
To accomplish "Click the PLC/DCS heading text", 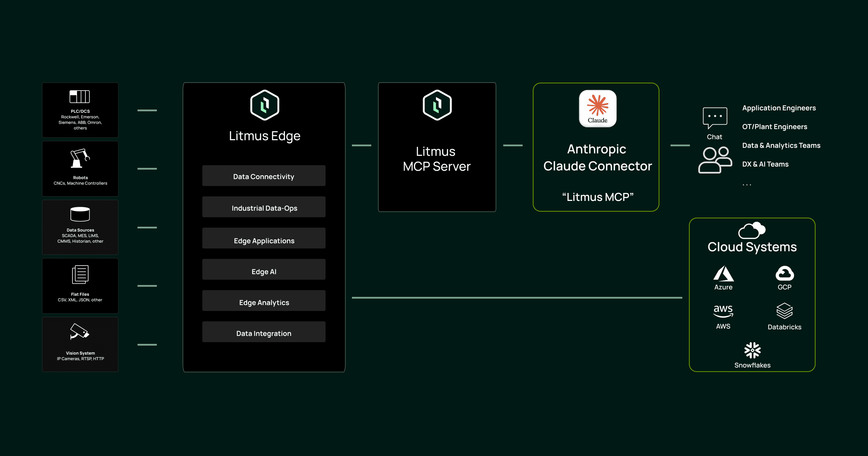I will tap(80, 111).
